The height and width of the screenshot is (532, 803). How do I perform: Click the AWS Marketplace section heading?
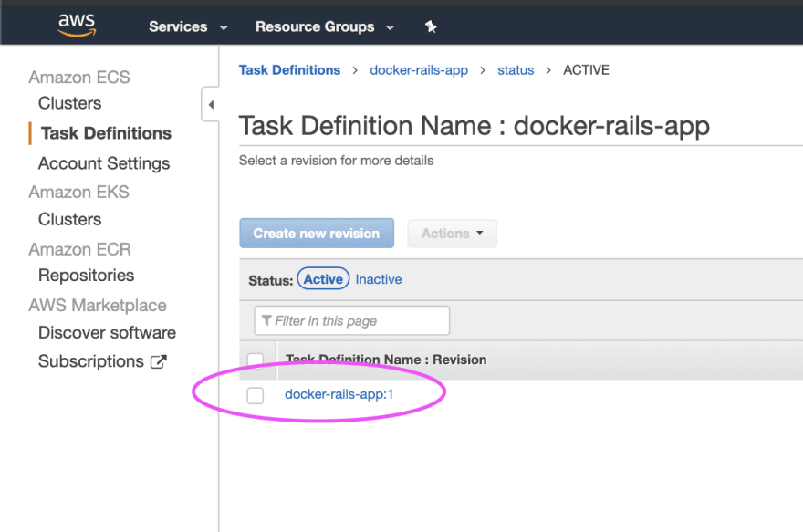98,306
